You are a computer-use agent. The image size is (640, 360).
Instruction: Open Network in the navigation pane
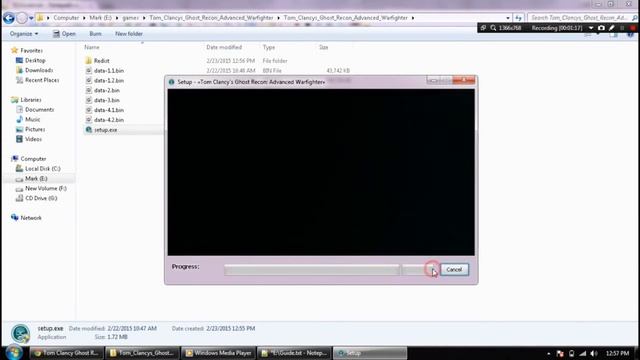coord(31,218)
